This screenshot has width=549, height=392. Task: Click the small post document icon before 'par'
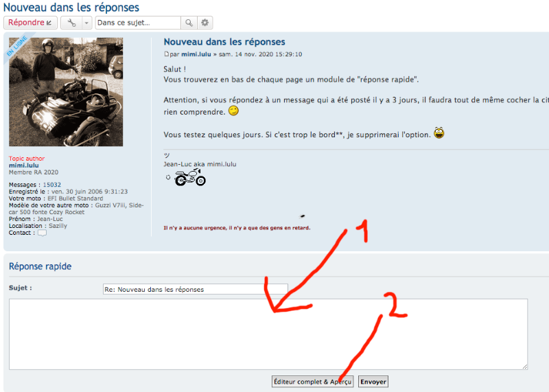(166, 54)
